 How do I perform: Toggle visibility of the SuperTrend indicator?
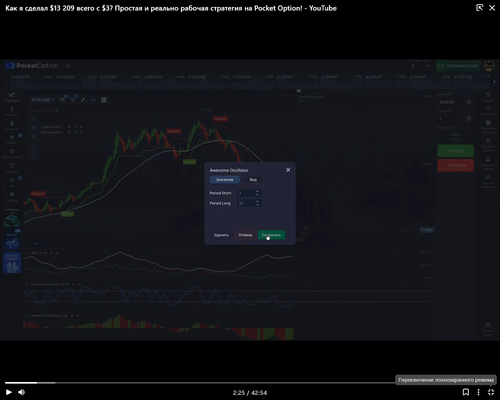point(69,127)
